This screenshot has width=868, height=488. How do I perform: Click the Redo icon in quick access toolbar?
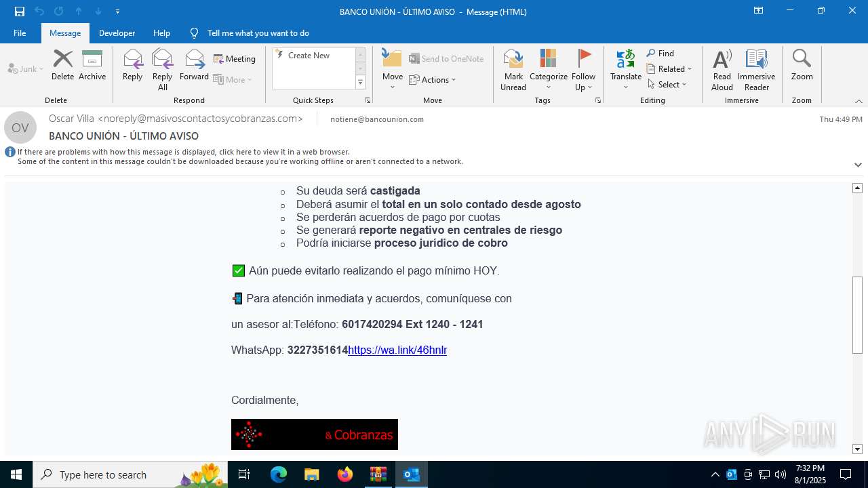pyautogui.click(x=59, y=12)
